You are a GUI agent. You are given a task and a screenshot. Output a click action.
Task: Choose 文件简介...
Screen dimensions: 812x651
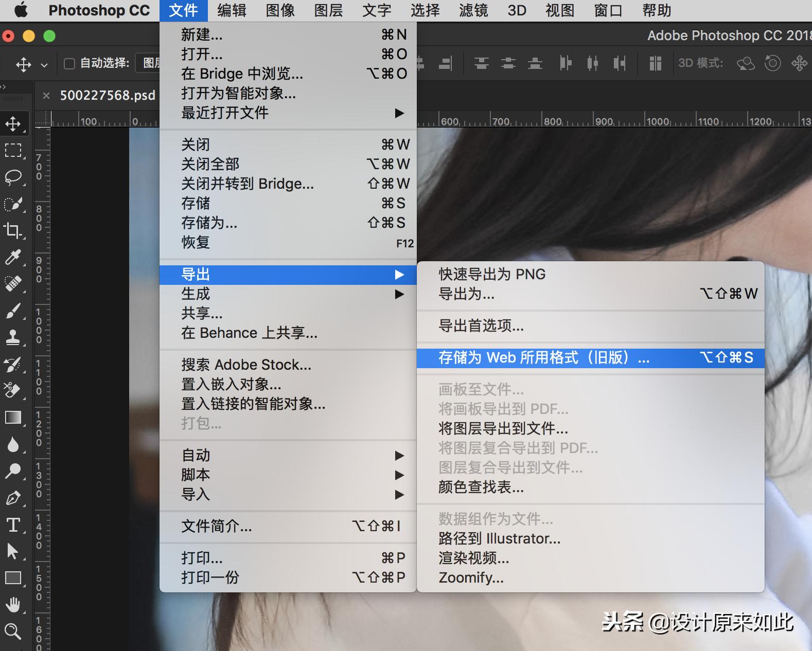tap(288, 526)
